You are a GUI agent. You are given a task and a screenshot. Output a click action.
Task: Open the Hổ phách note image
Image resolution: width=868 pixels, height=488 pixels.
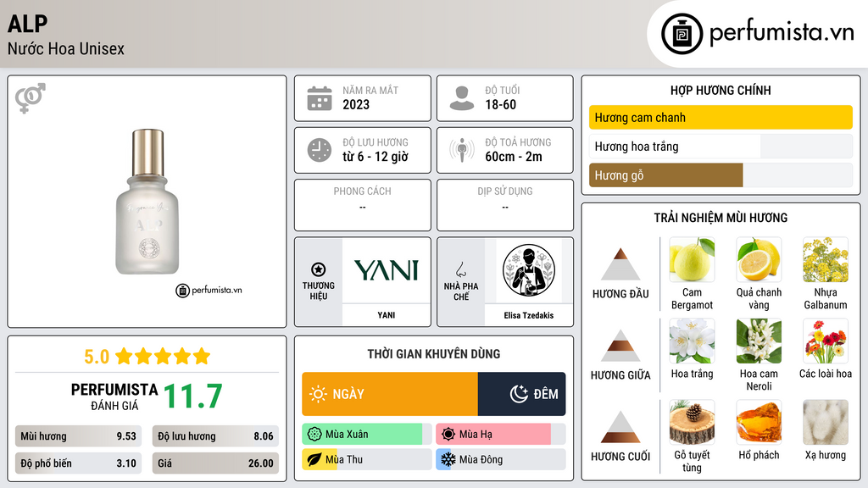759,422
